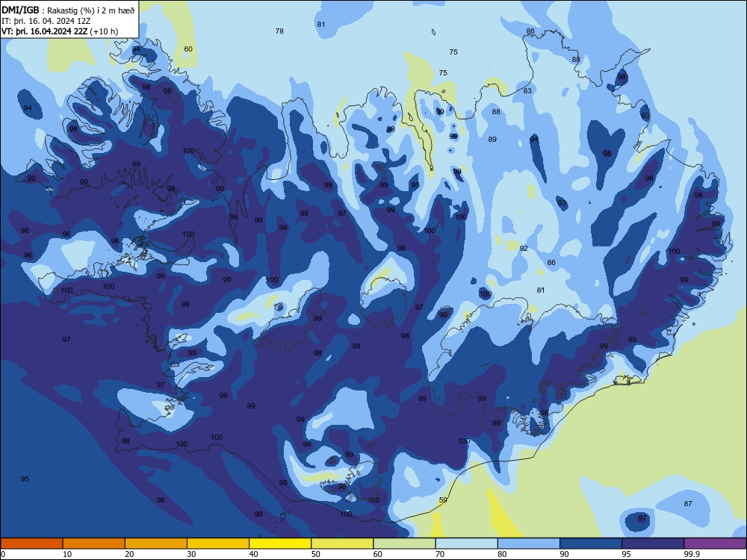Click the medium blue 80–90 legend swatch
The image size is (747, 560).
[x=529, y=544]
